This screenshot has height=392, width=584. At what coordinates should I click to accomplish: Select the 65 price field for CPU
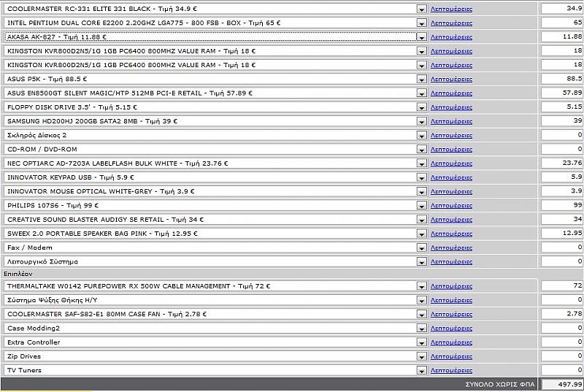point(562,23)
